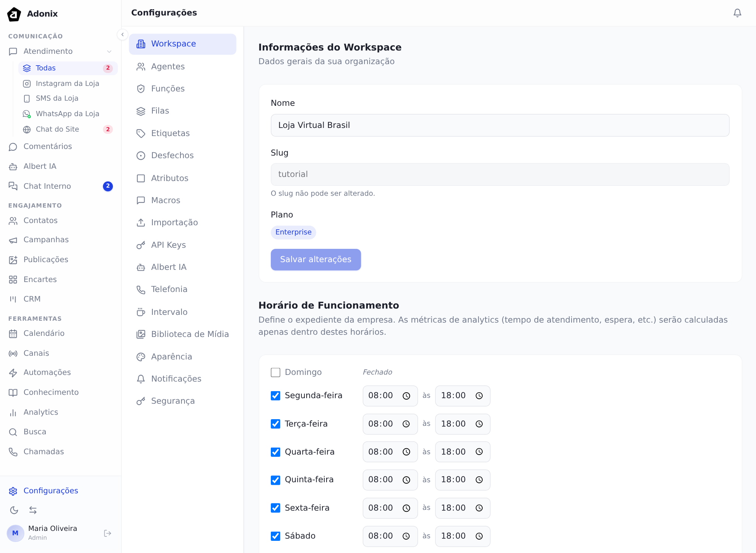Image resolution: width=756 pixels, height=553 pixels.
Task: Open the Busca search page
Action: click(x=61, y=432)
